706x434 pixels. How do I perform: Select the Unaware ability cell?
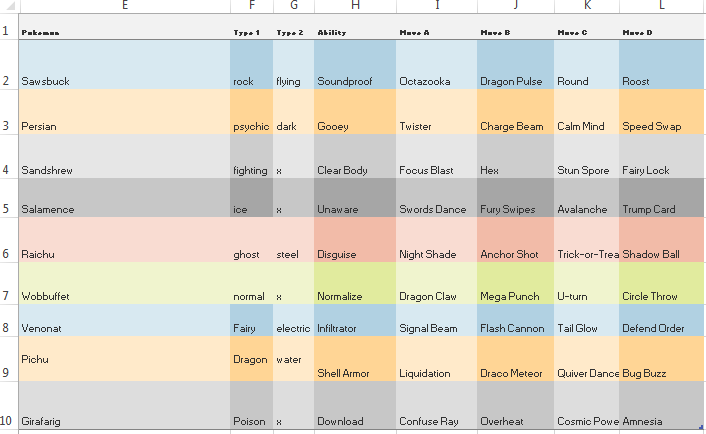pos(355,198)
